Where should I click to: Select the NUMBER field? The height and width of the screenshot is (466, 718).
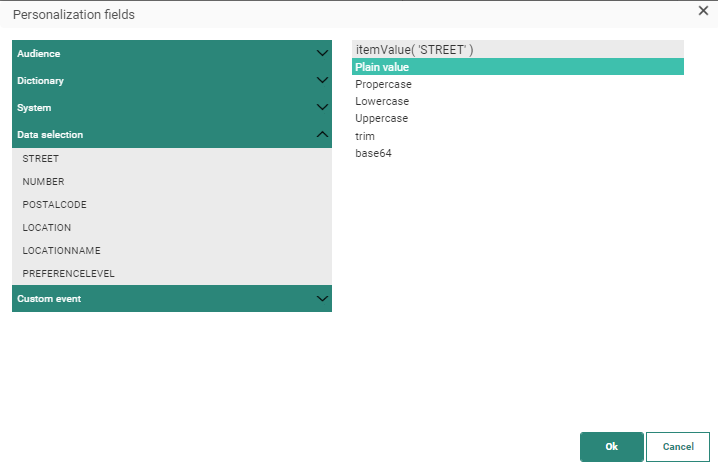(43, 182)
